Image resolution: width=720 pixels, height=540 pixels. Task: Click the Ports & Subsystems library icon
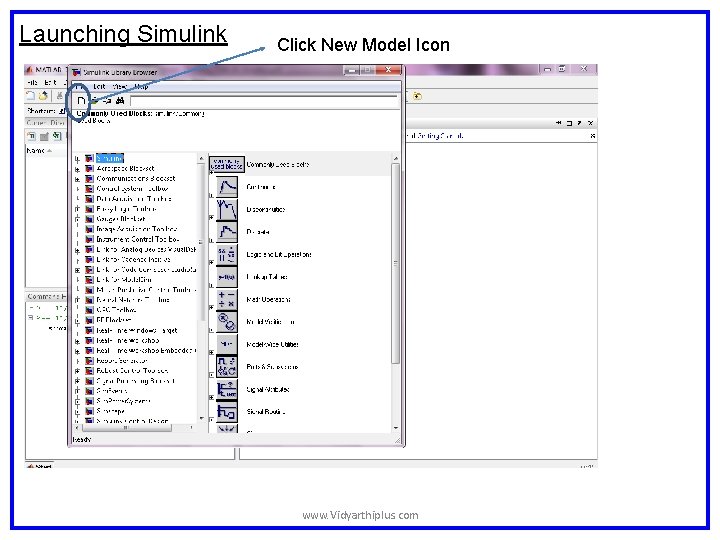(x=227, y=367)
